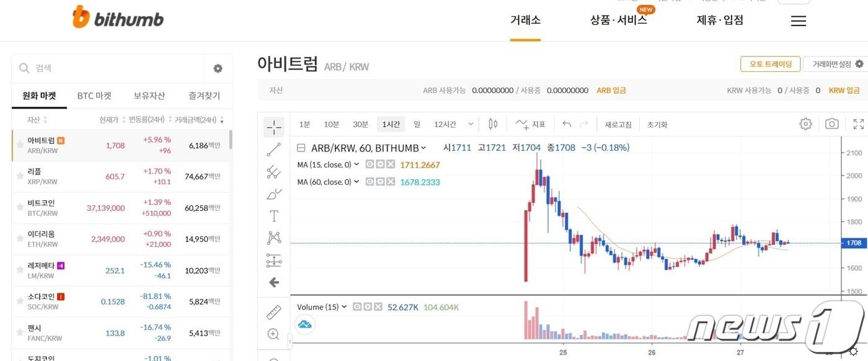
Task: Click the KRW 입금 button
Action: click(844, 89)
